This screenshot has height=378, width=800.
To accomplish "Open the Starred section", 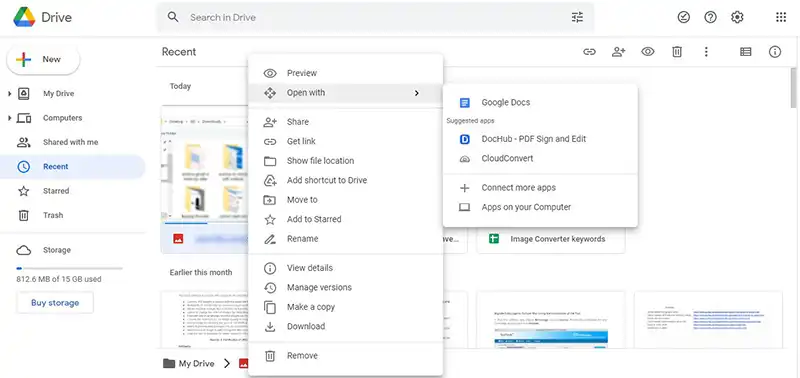I will click(72, 191).
